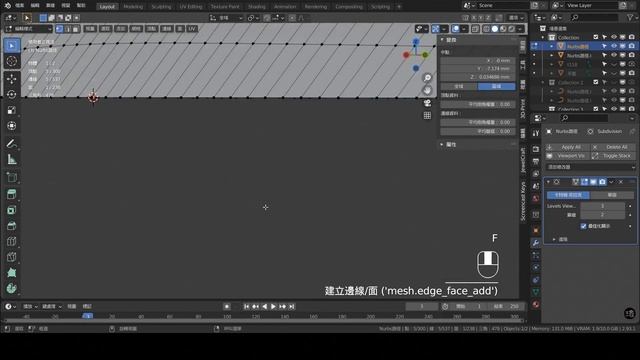The image size is (640, 360).
Task: Open the Add Modifier dropdown
Action: pyautogui.click(x=591, y=167)
